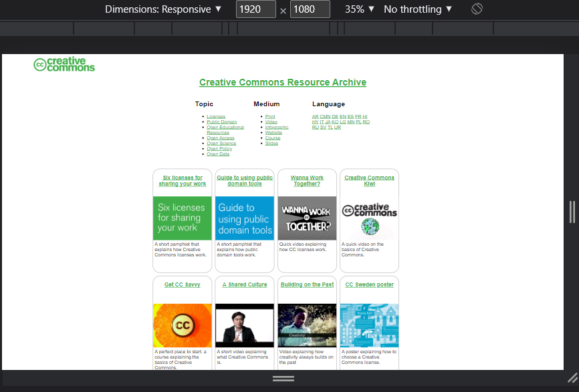579x392 pixels.
Task: Click the blue Guide to public domain tools thumbnail
Action: 245,218
